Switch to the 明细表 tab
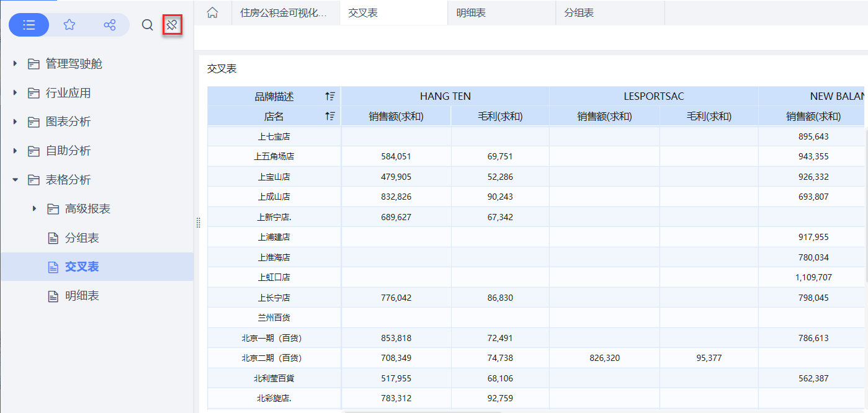The height and width of the screenshot is (413, 868). click(501, 12)
